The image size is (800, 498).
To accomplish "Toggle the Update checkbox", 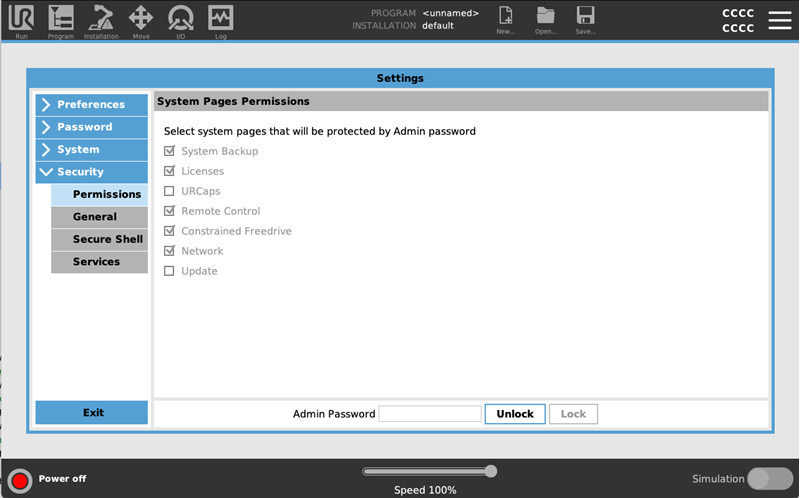I will (169, 271).
